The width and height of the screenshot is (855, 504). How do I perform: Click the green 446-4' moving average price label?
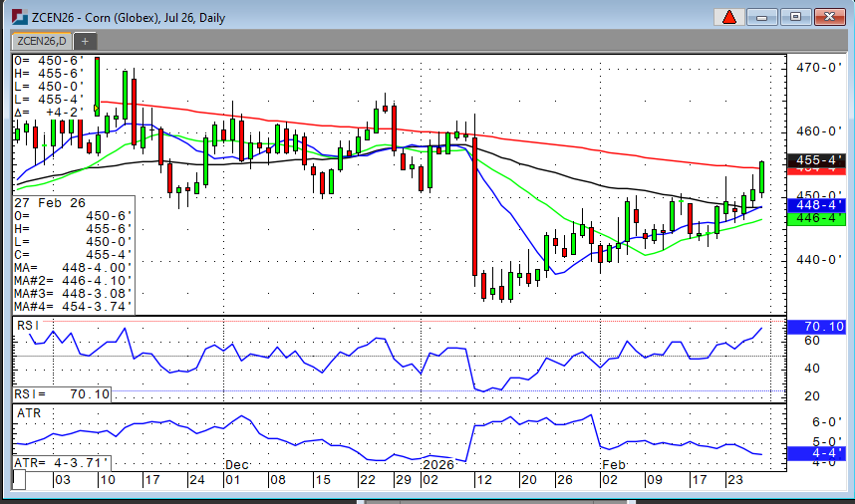point(816,218)
